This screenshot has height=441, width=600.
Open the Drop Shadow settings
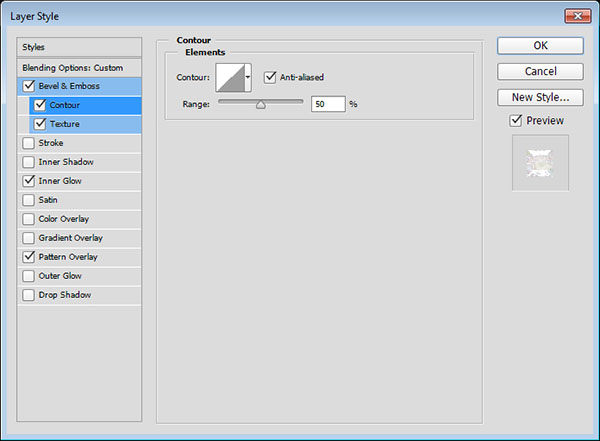[x=79, y=295]
